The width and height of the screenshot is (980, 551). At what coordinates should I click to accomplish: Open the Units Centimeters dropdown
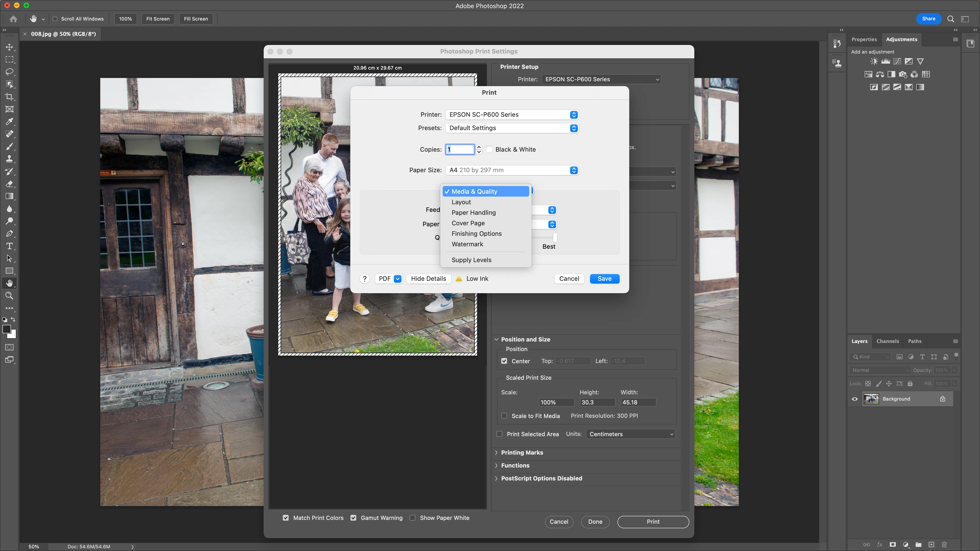(x=631, y=434)
